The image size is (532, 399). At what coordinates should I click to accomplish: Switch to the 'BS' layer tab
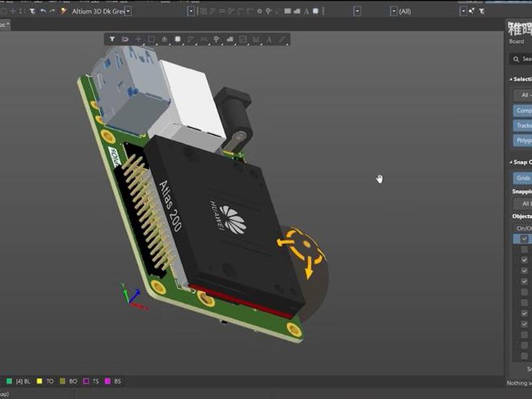118,381
